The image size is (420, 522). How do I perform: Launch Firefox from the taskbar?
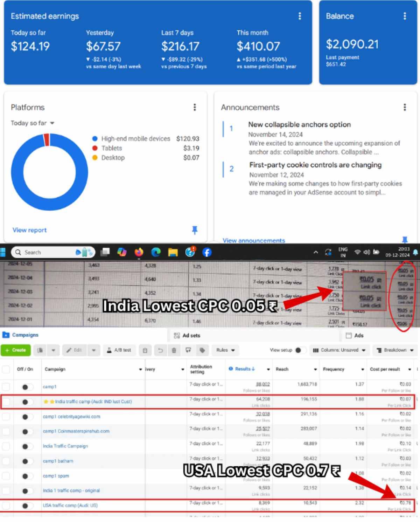tap(139, 252)
